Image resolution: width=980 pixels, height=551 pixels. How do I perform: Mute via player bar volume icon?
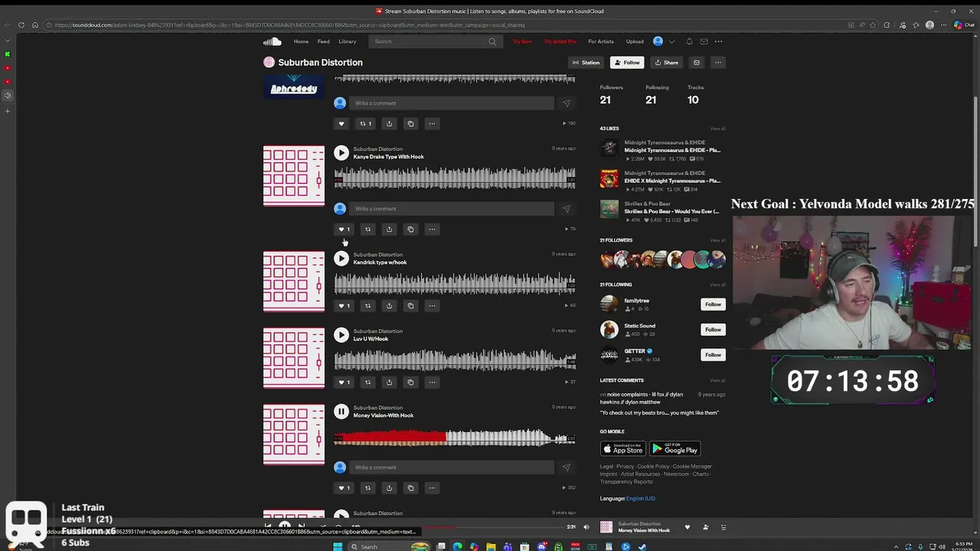[586, 527]
